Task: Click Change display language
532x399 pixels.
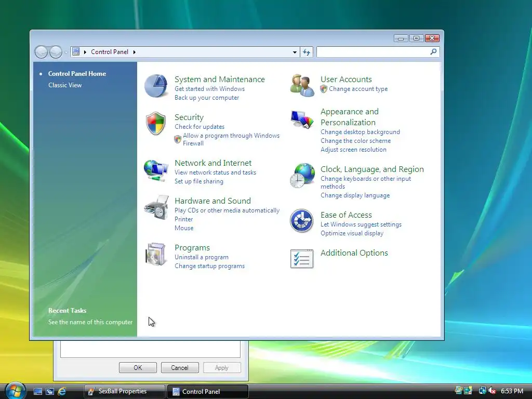Action: (355, 195)
